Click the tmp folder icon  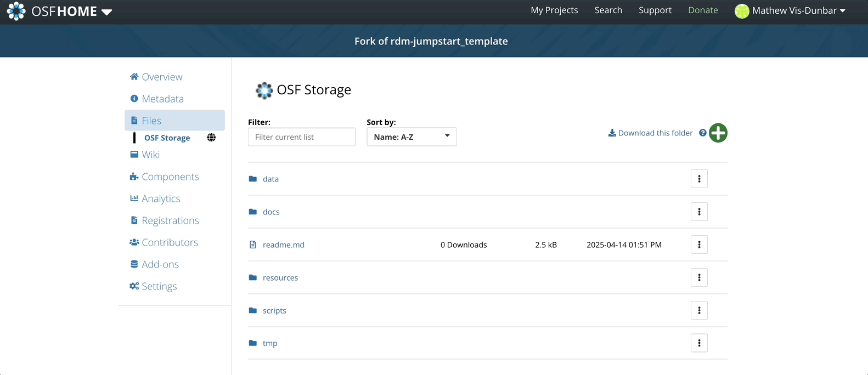[253, 343]
